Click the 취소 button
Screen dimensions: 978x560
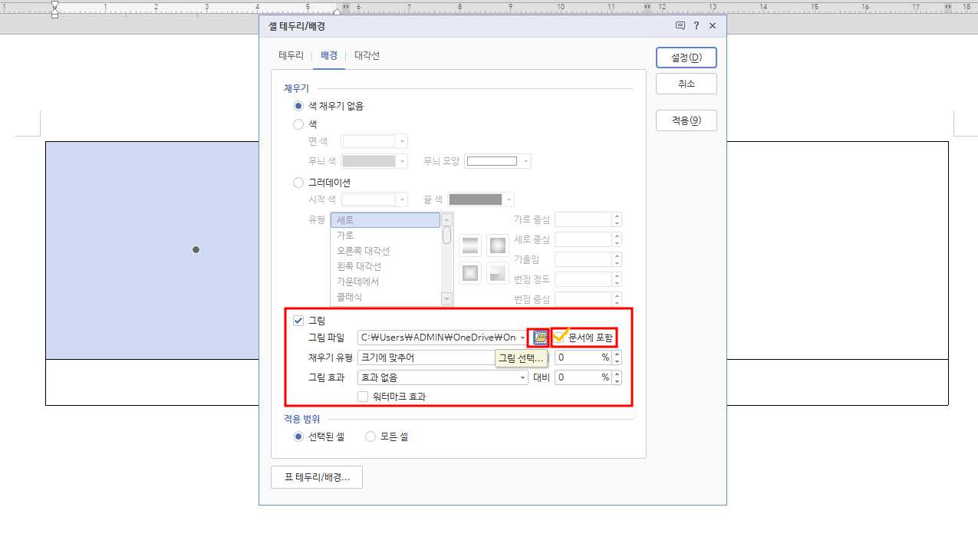[x=687, y=84]
